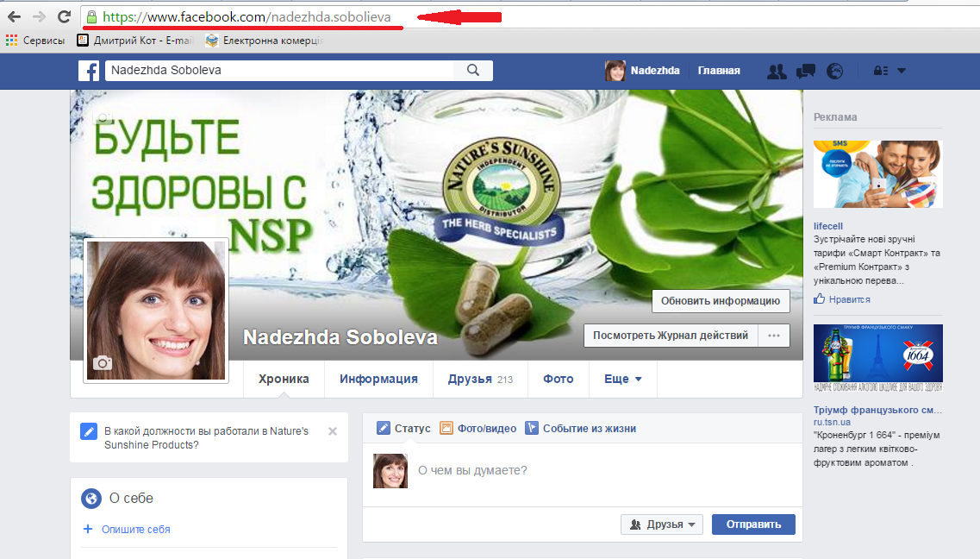
Task: Open friend requests icon in header
Action: 777,72
